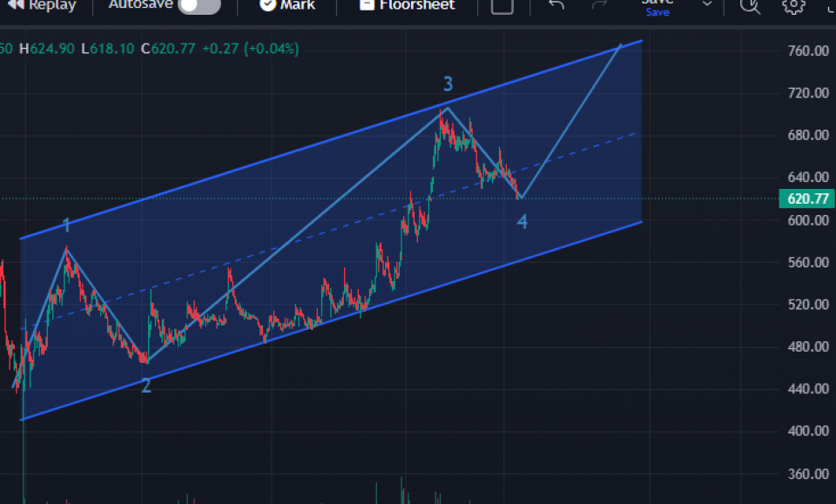836x504 pixels.
Task: Select the wave label 1
Action: pos(66,227)
